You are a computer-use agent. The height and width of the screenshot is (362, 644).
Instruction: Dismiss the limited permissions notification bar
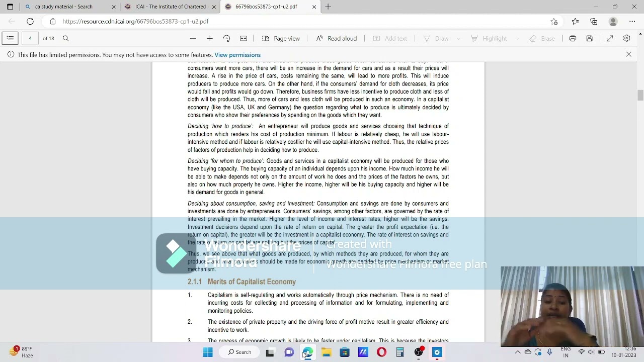pos(628,54)
